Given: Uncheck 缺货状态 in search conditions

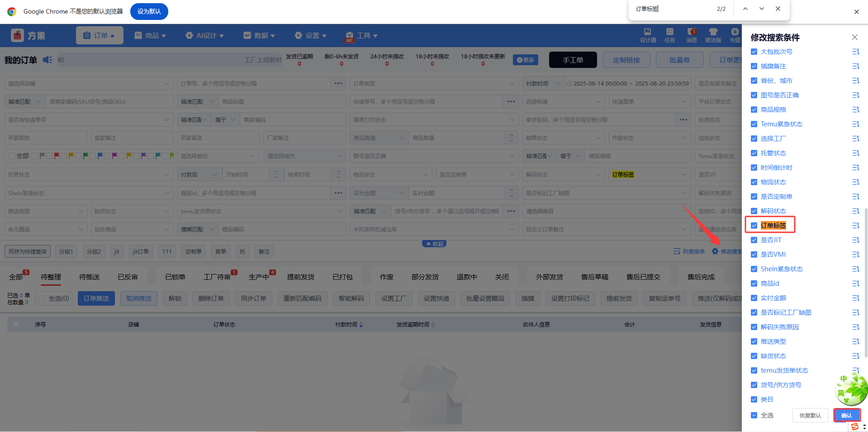Looking at the screenshot, I should click(x=754, y=356).
